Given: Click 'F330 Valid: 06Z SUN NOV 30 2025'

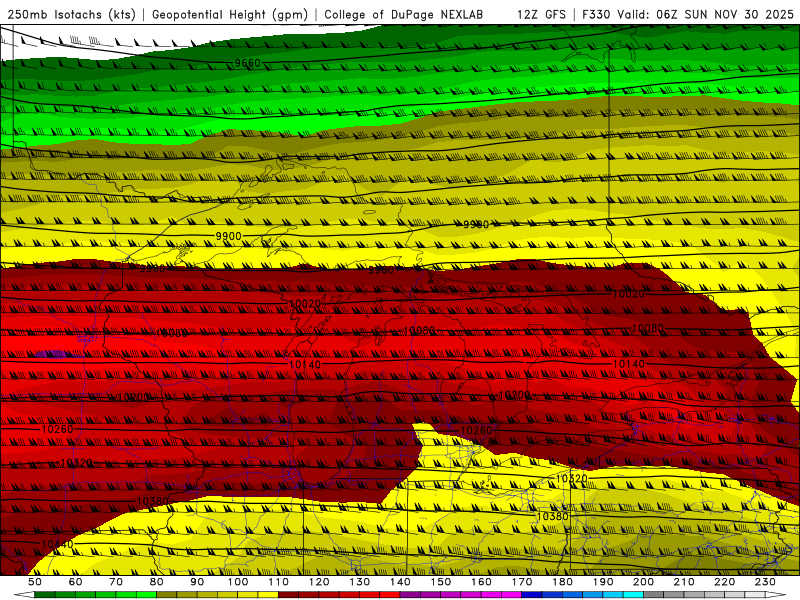Looking at the screenshot, I should click(x=688, y=15).
